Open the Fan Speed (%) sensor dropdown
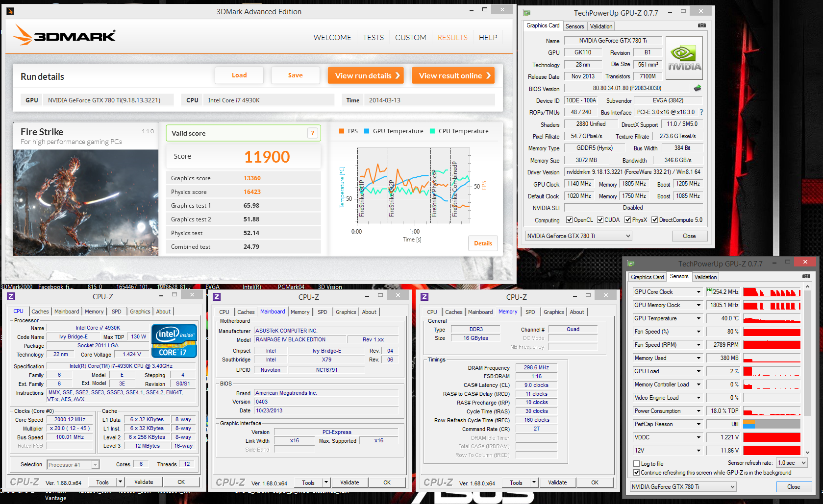Screen dimensions: 823x504 click(x=699, y=332)
